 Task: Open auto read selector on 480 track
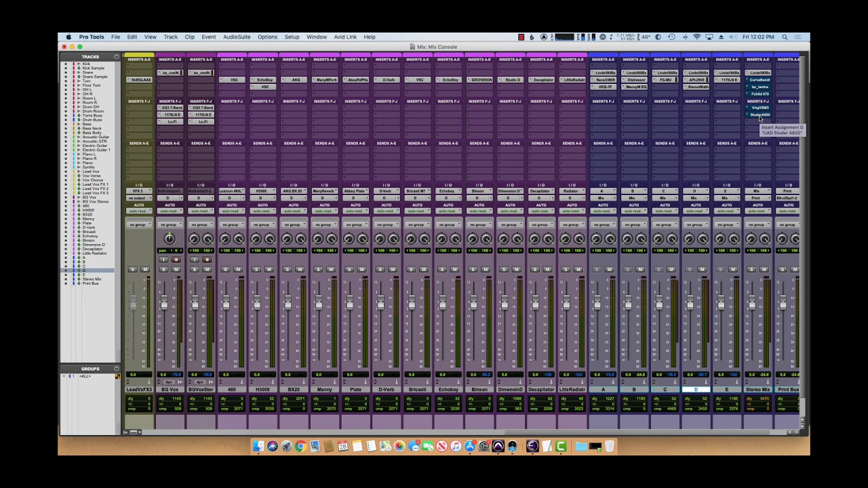tap(231, 211)
